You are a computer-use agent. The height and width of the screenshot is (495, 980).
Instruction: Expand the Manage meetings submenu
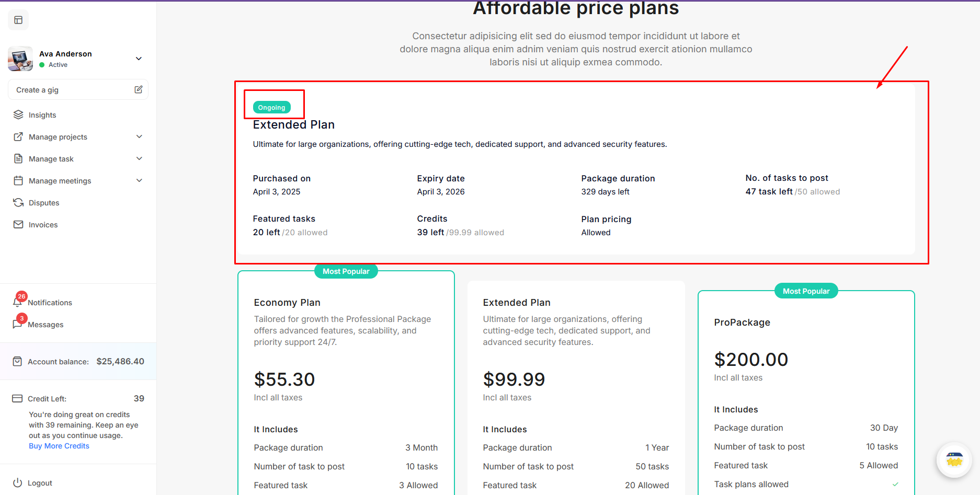coord(139,181)
